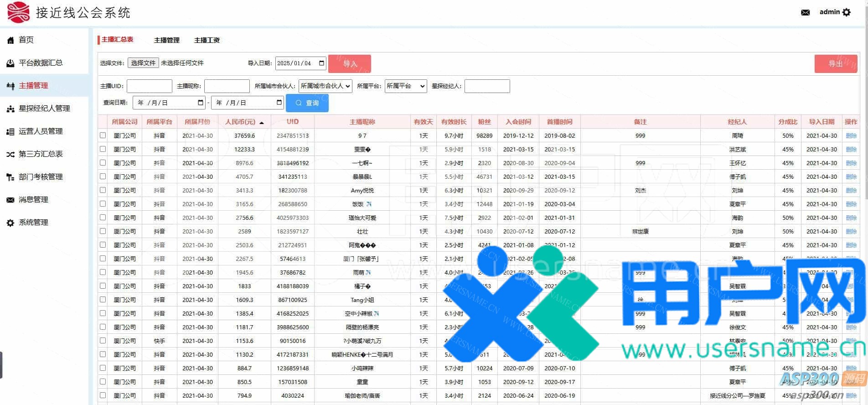The image size is (868, 405).
Task: Check the checkbox for Tang小姐 row
Action: [103, 300]
